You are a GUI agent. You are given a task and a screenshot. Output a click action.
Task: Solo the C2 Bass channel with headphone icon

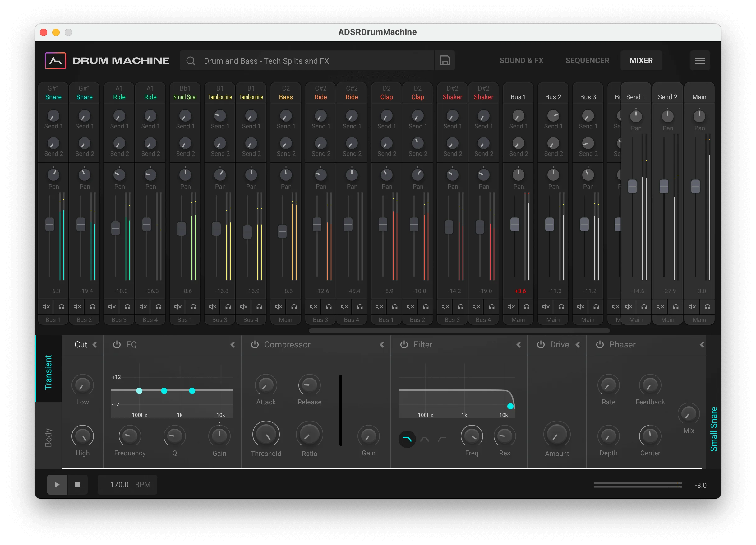[x=294, y=306]
